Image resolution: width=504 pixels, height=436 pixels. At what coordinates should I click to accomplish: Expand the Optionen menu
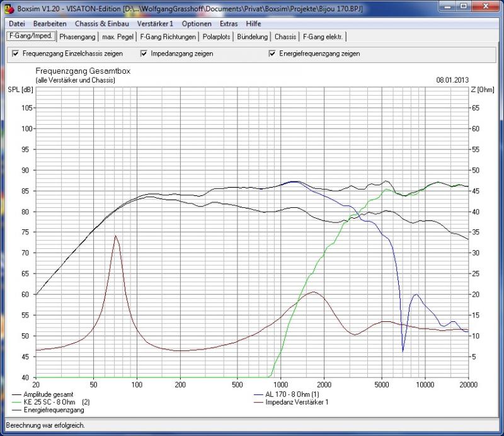pos(196,23)
